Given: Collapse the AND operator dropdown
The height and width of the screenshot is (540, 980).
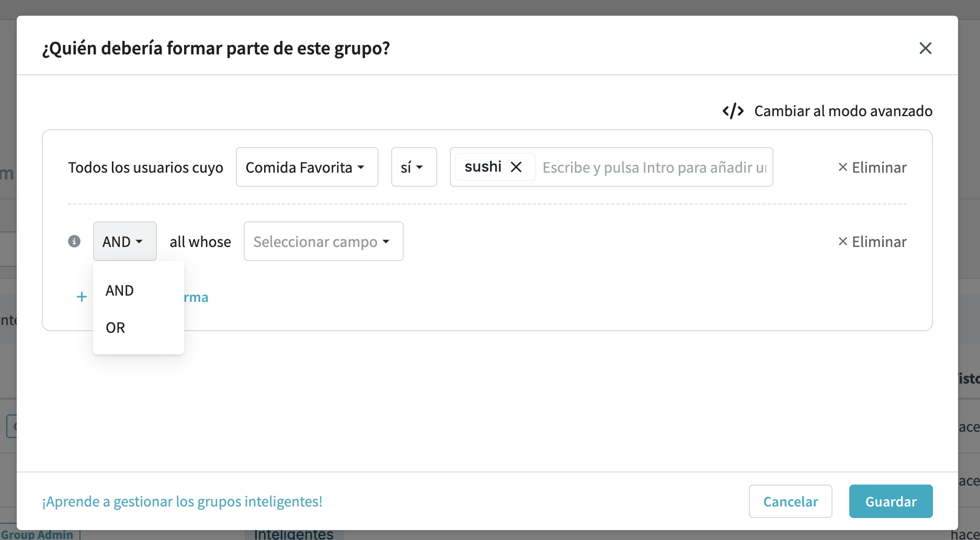Looking at the screenshot, I should (x=124, y=241).
